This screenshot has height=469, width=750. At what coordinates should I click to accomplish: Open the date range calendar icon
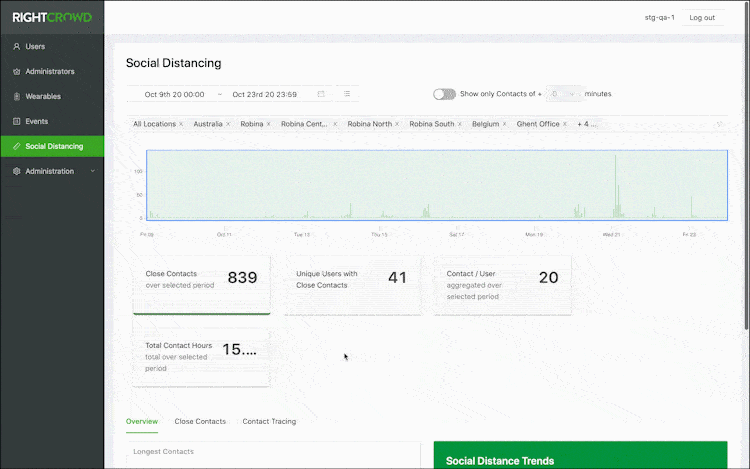tap(321, 94)
